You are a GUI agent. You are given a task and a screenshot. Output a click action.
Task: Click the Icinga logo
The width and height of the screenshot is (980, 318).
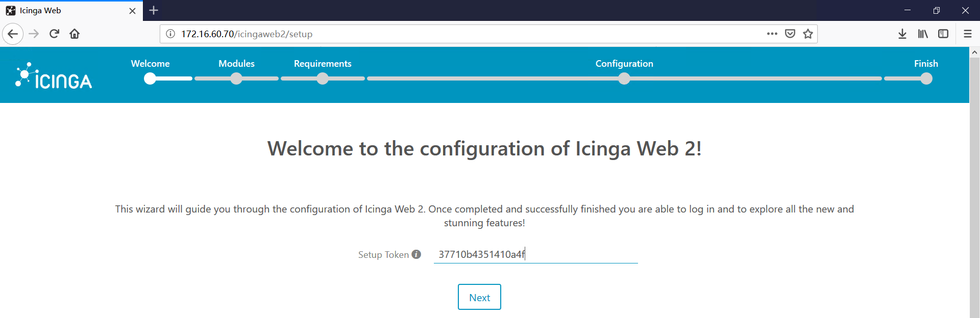(54, 76)
